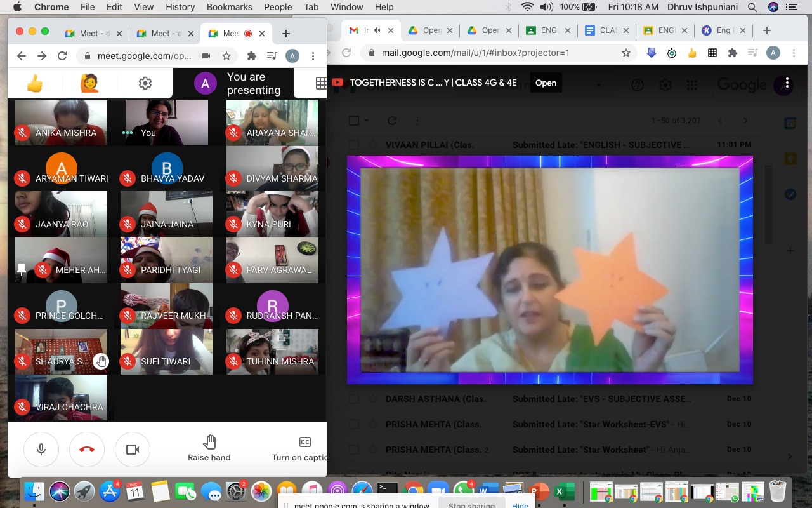Open Meet settings gear icon
Screen dimensions: 812x508
145,83
